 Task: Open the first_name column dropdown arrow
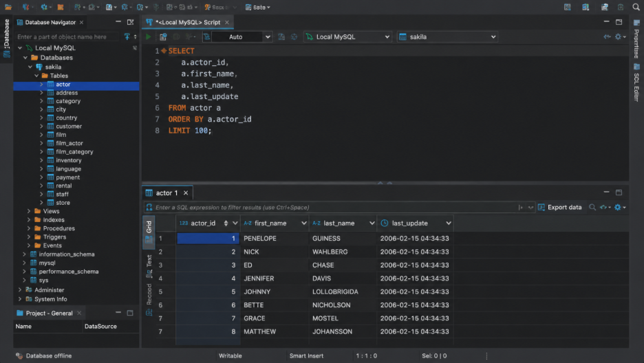point(303,223)
